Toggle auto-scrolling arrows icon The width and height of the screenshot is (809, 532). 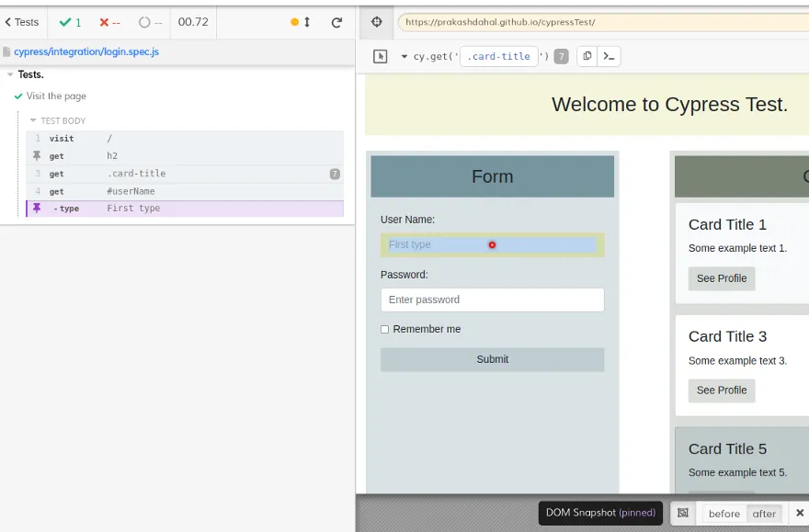[x=307, y=22]
